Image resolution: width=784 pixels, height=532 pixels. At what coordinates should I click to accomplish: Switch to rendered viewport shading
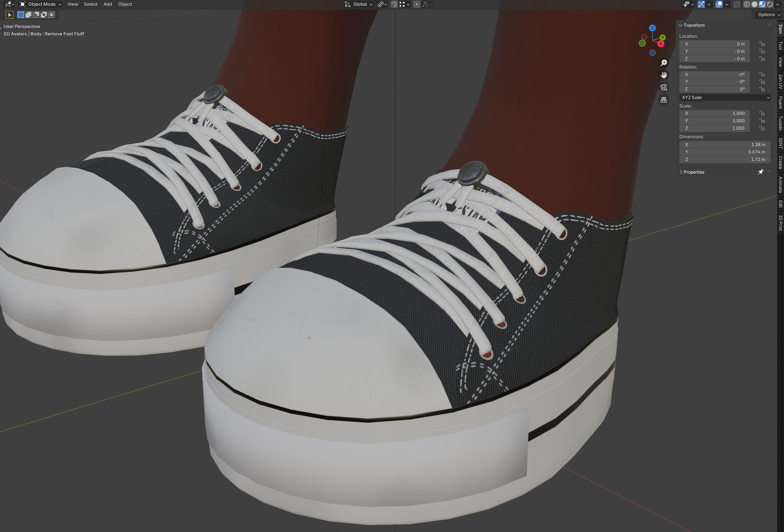770,4
